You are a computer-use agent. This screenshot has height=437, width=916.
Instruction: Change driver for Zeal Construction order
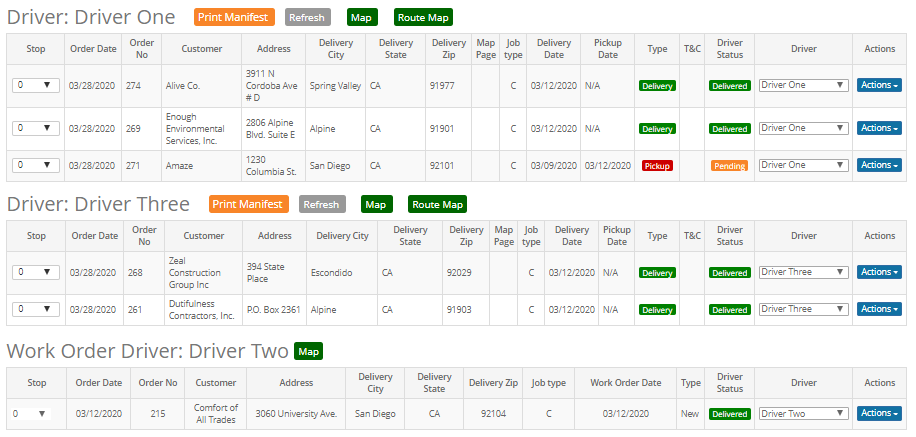pyautogui.click(x=804, y=272)
